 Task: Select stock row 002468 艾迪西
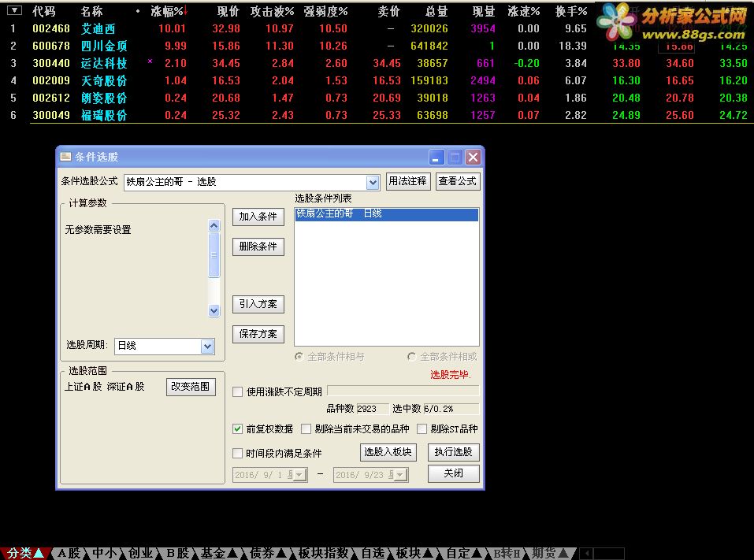pyautogui.click(x=377, y=29)
